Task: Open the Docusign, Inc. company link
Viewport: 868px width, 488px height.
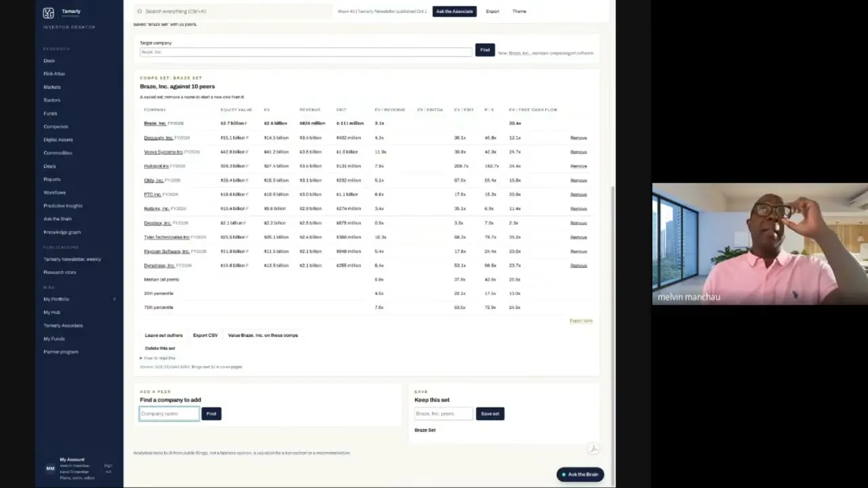Action: [x=159, y=138]
